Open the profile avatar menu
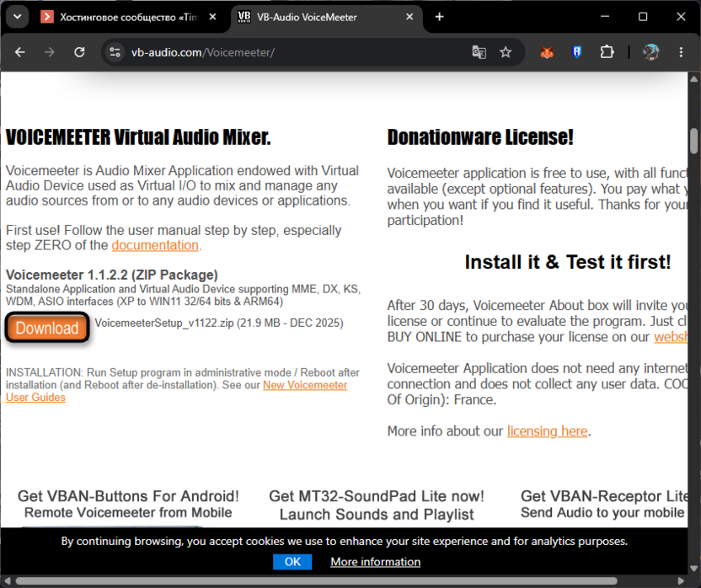 [x=651, y=52]
